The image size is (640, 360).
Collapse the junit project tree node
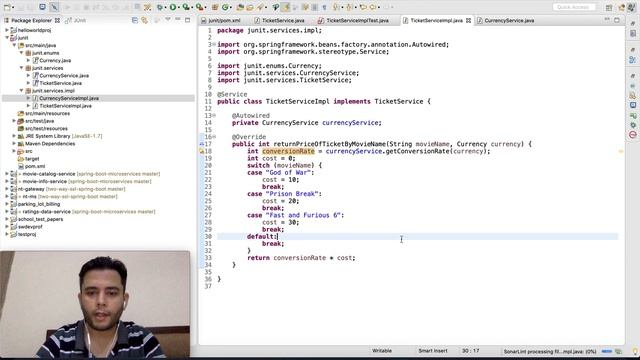click(7, 38)
